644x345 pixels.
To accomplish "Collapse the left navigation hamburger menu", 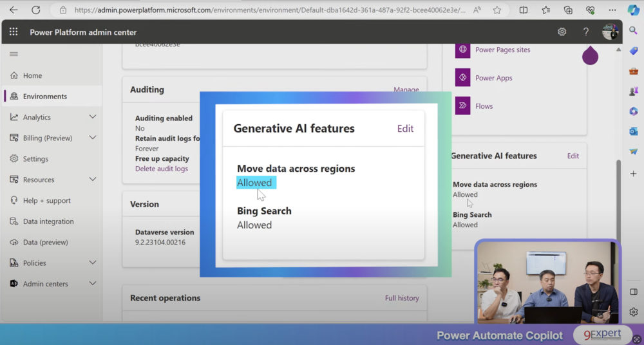I will point(14,54).
